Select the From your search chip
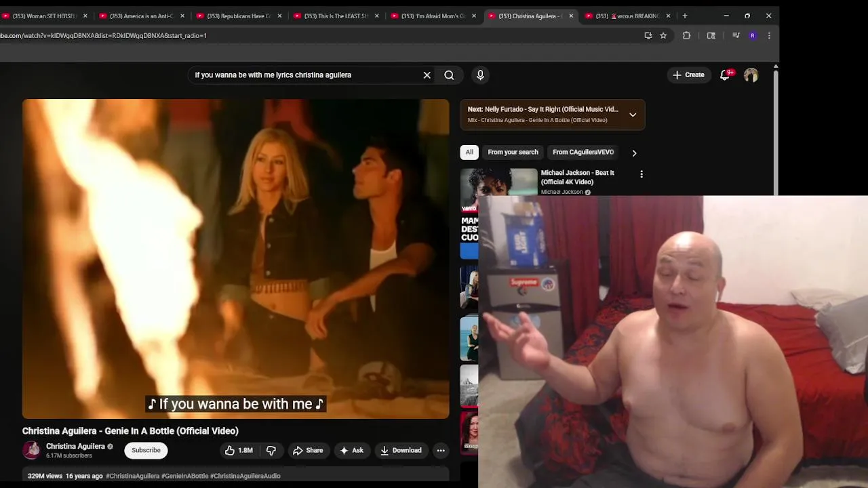Screen dimensions: 868x488 coord(513,152)
